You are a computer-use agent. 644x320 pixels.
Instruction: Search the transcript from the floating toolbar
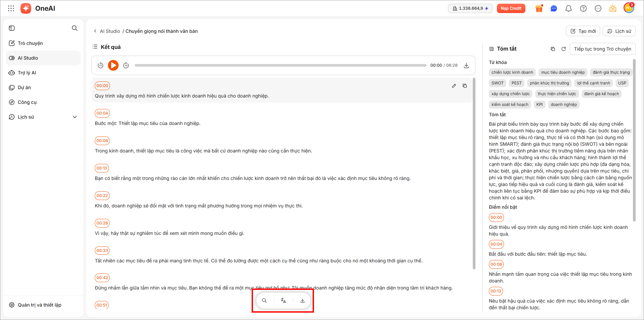tap(264, 301)
